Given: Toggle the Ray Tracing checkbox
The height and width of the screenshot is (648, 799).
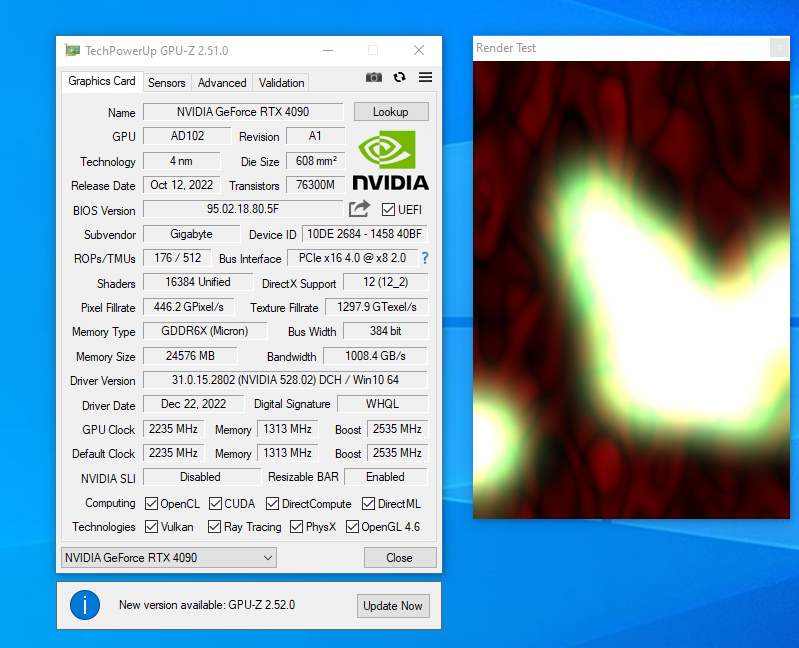Looking at the screenshot, I should [215, 527].
